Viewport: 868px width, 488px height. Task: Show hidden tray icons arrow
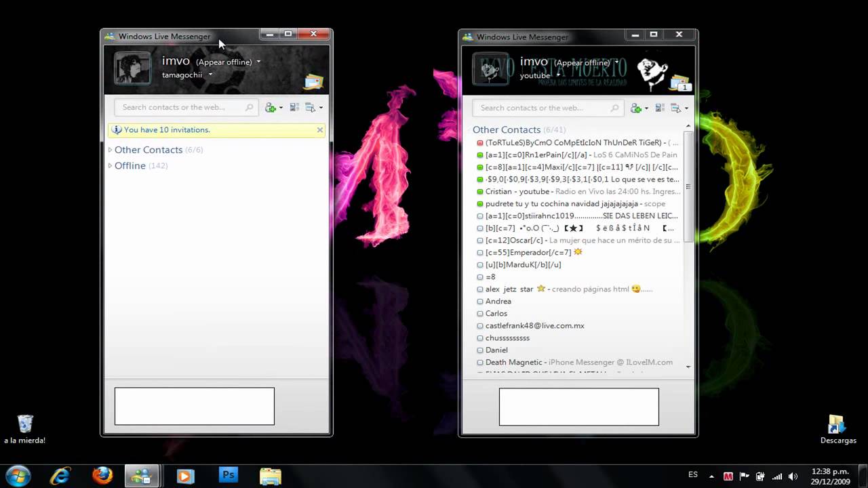coord(711,476)
